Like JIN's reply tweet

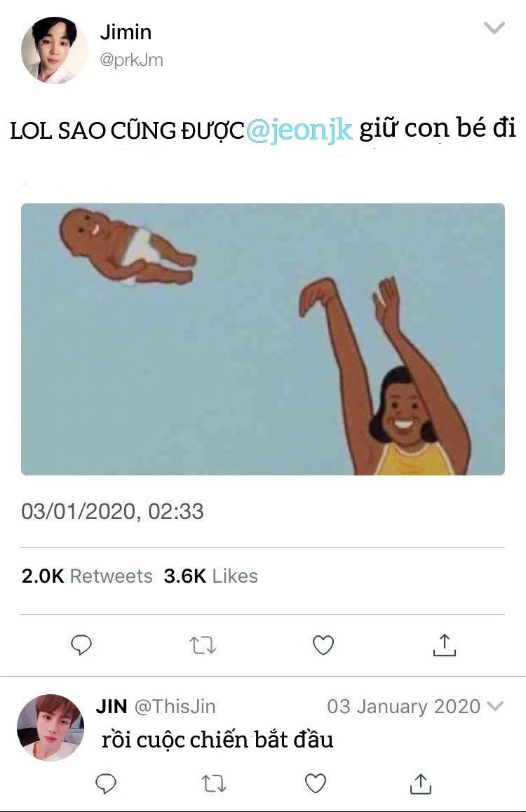point(316,783)
